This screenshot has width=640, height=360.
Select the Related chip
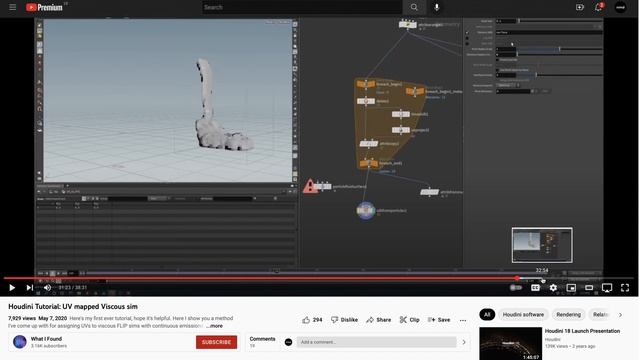(600, 315)
